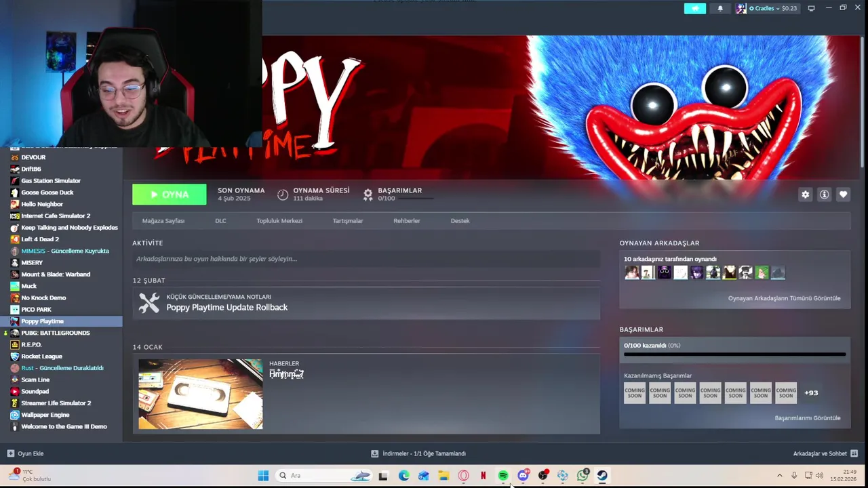Click Başarımlarımı Görüntüle link
Screen dimensions: 868x488
808,418
